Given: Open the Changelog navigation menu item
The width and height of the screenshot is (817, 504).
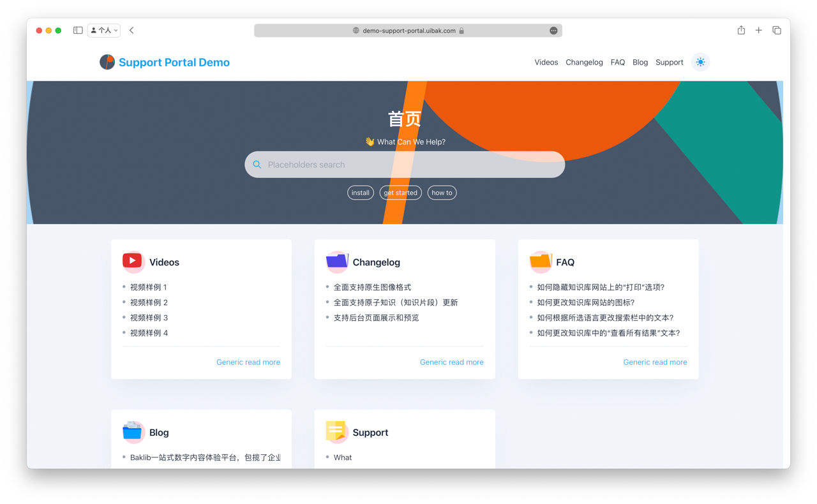Looking at the screenshot, I should click(584, 62).
